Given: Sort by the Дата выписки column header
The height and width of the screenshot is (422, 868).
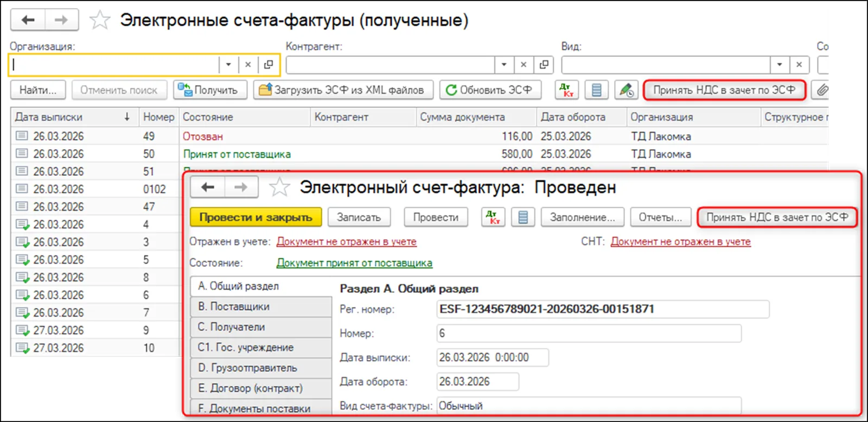Looking at the screenshot, I should point(74,117).
